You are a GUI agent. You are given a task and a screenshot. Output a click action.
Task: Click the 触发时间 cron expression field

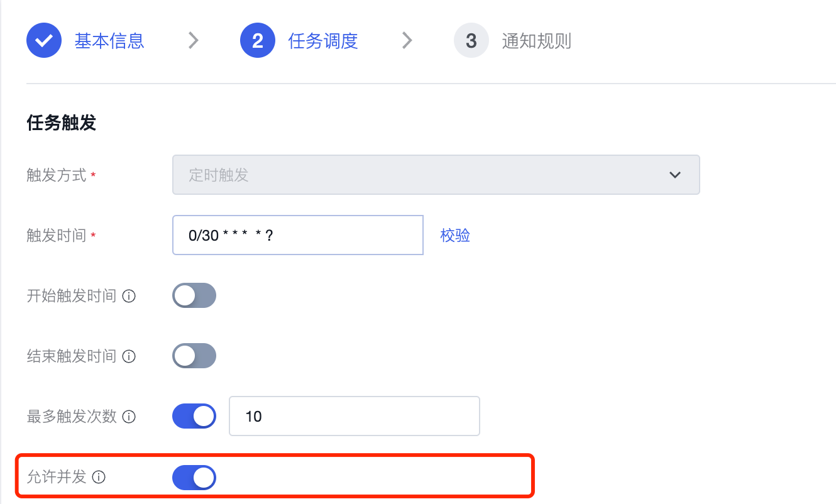coord(298,235)
